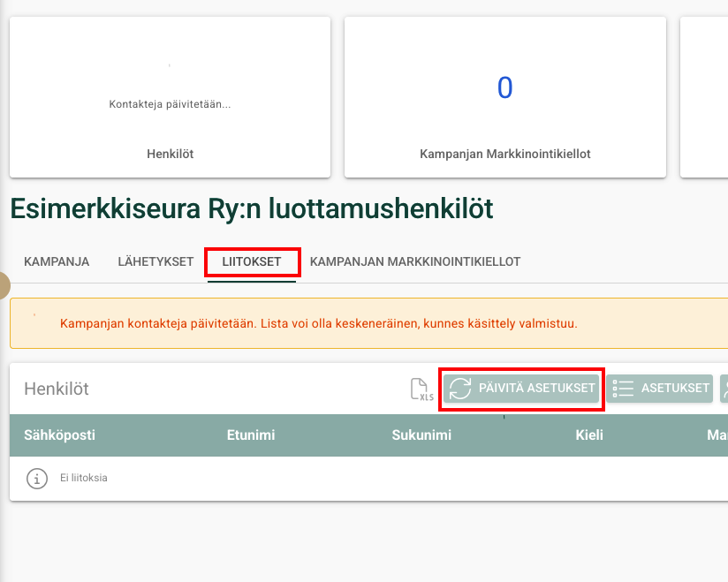This screenshot has width=728, height=582.
Task: Sort by the Sukunimi column header
Action: tap(421, 435)
